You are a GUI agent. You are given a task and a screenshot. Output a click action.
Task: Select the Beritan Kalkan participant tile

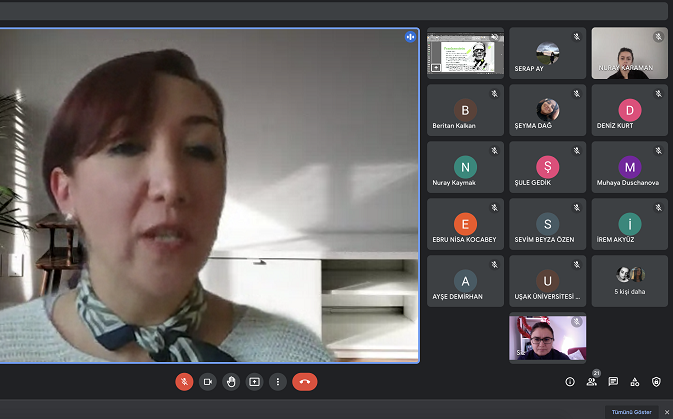(465, 110)
